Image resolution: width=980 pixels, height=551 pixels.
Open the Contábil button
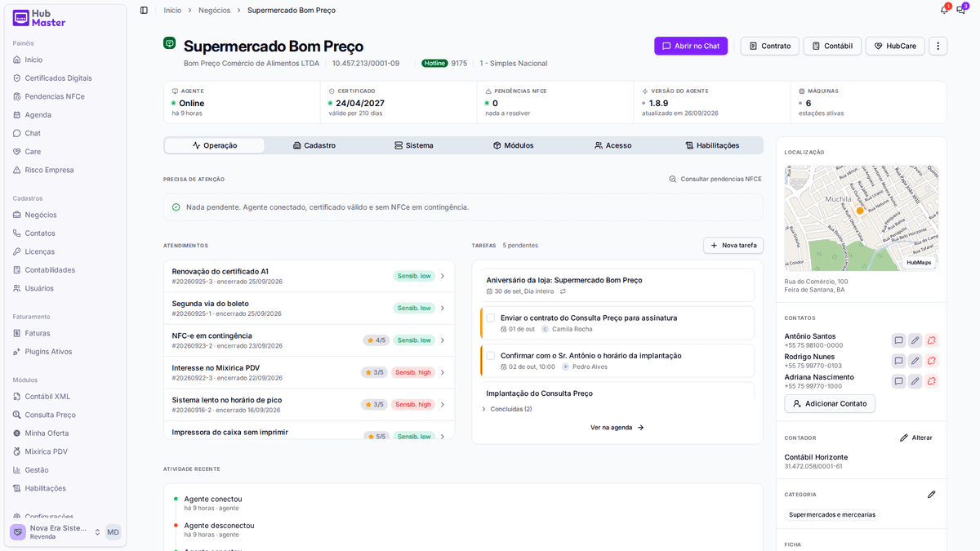click(x=832, y=47)
